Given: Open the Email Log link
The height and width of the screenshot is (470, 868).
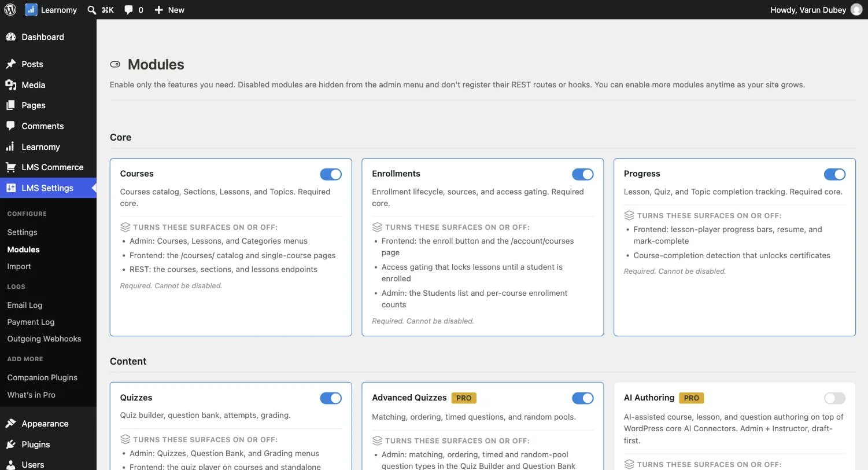Looking at the screenshot, I should coord(25,305).
